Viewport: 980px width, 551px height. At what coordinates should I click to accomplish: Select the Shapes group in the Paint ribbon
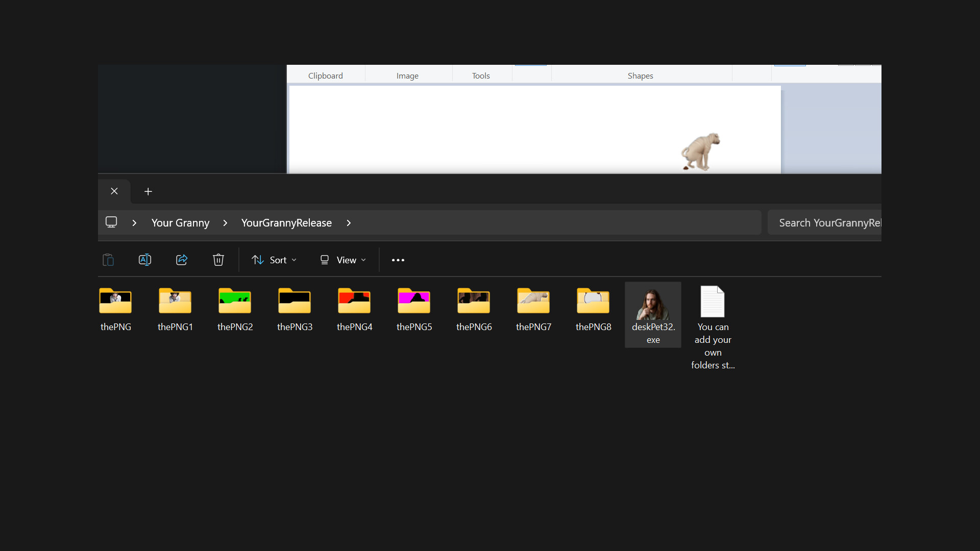point(640,75)
